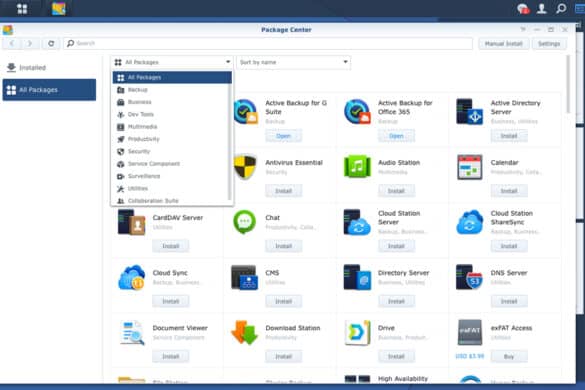Install Antivirus Essential
Screen dimensions: 585x390
(x=284, y=191)
